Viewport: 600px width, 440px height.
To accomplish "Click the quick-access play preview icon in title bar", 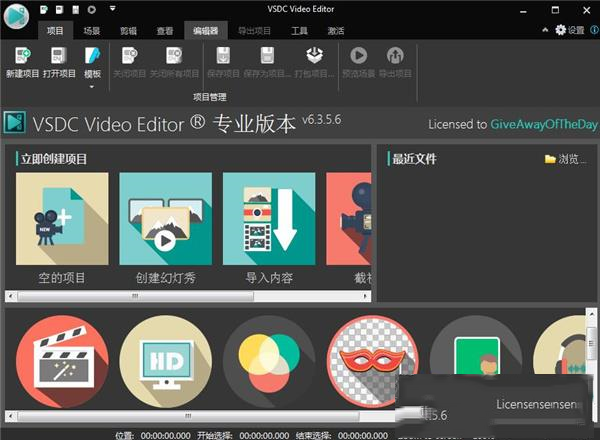I will [x=91, y=9].
